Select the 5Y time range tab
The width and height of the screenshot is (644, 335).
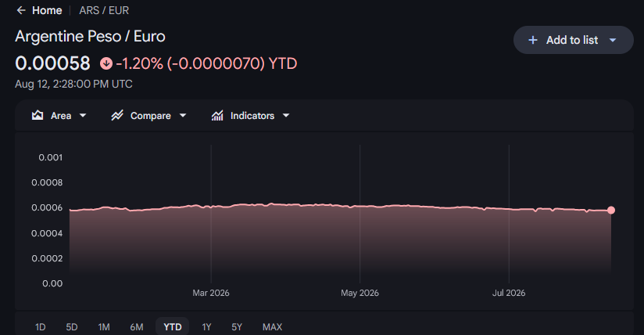pos(237,326)
